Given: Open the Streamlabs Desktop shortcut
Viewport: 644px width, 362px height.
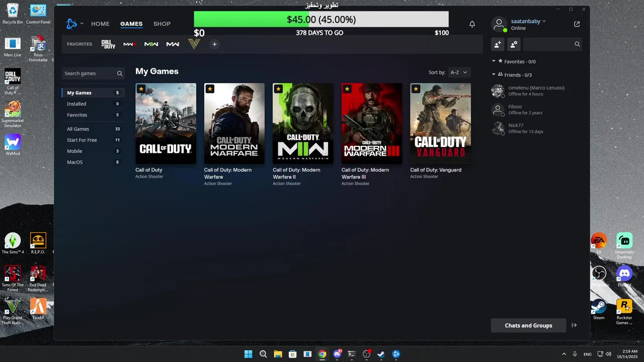Looking at the screenshot, I should click(624, 246).
